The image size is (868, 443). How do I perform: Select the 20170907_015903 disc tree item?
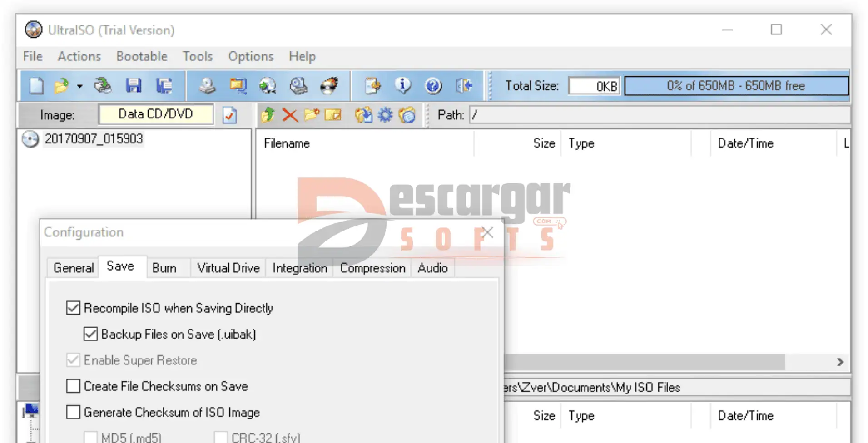click(x=94, y=139)
